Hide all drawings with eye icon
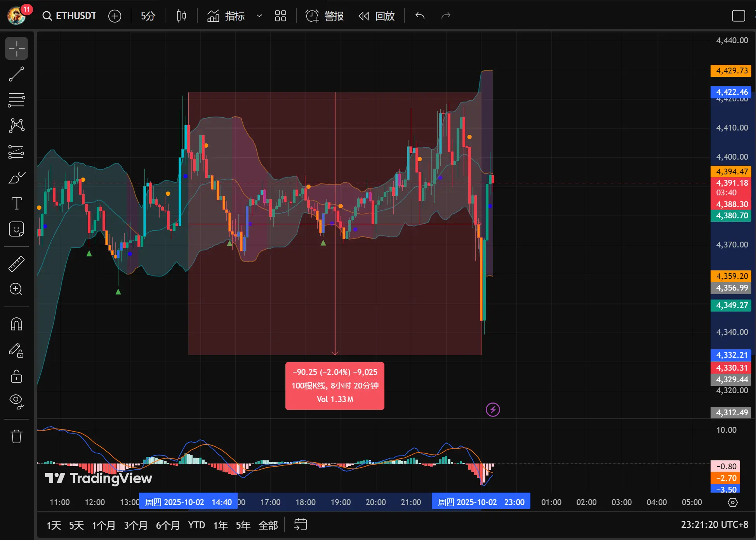 (x=16, y=401)
